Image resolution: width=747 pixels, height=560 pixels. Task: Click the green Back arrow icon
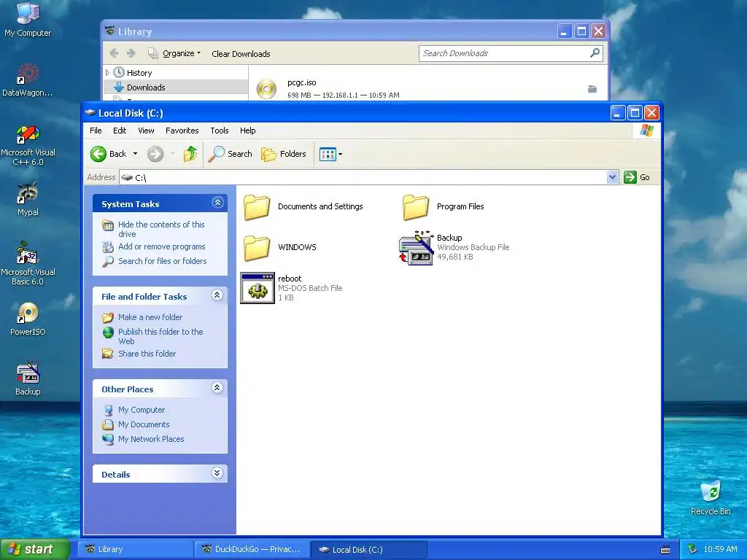point(98,154)
